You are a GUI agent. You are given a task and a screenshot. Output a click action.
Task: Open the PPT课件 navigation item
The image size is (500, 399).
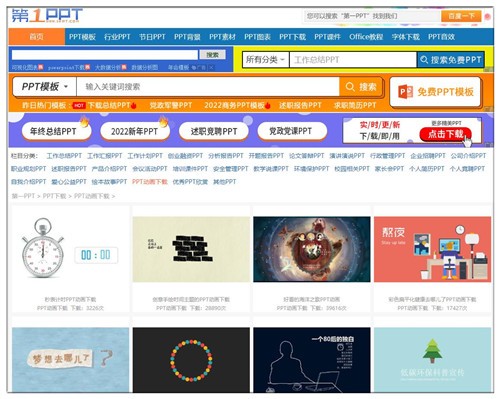coord(327,37)
